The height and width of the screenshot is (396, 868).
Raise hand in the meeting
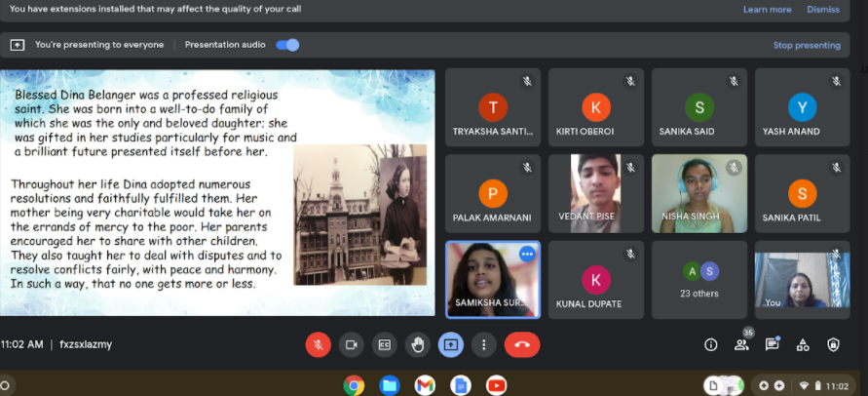(x=417, y=344)
